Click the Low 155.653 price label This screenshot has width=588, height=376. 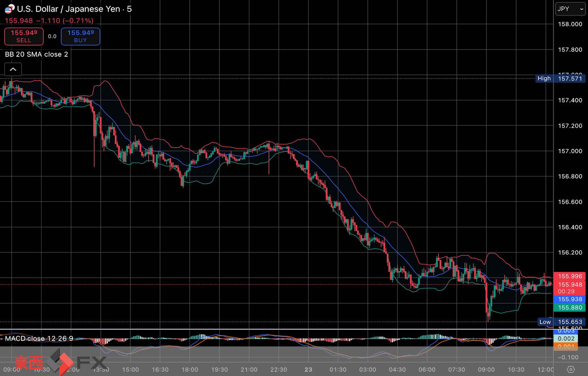point(561,322)
